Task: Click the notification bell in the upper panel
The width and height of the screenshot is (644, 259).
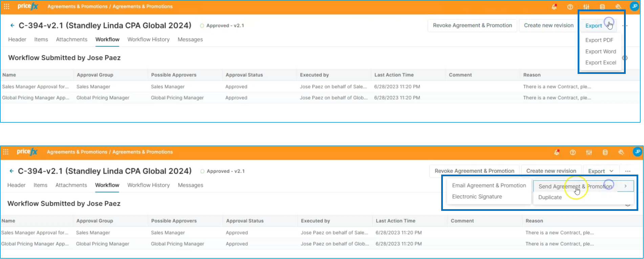Action: pyautogui.click(x=554, y=7)
